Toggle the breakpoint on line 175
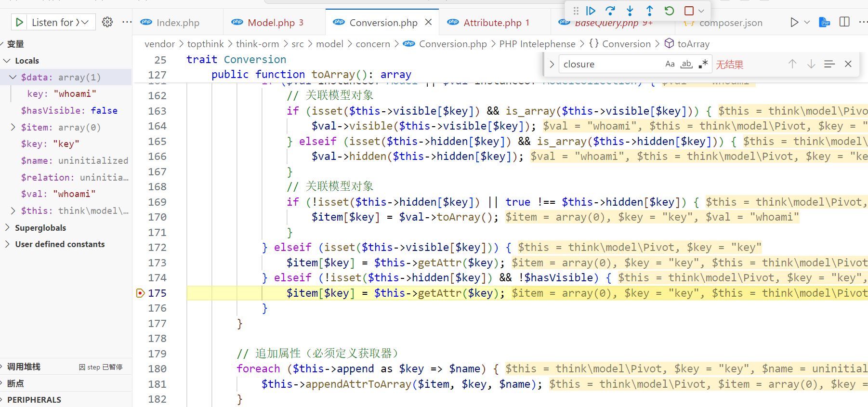Screen dimensions: 868x407 pyautogui.click(x=140, y=293)
